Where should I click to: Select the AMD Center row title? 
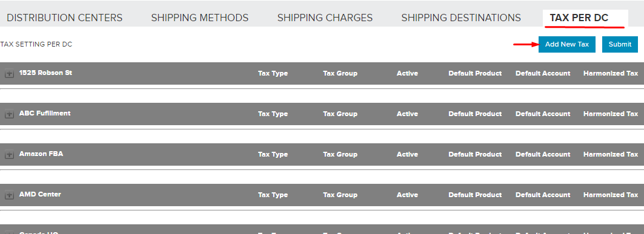(x=40, y=194)
